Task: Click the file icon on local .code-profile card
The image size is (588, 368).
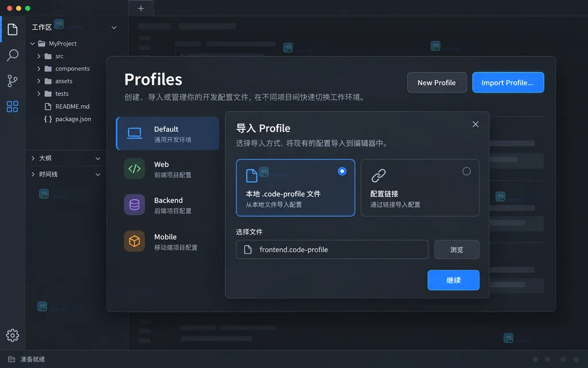Action: tap(252, 176)
